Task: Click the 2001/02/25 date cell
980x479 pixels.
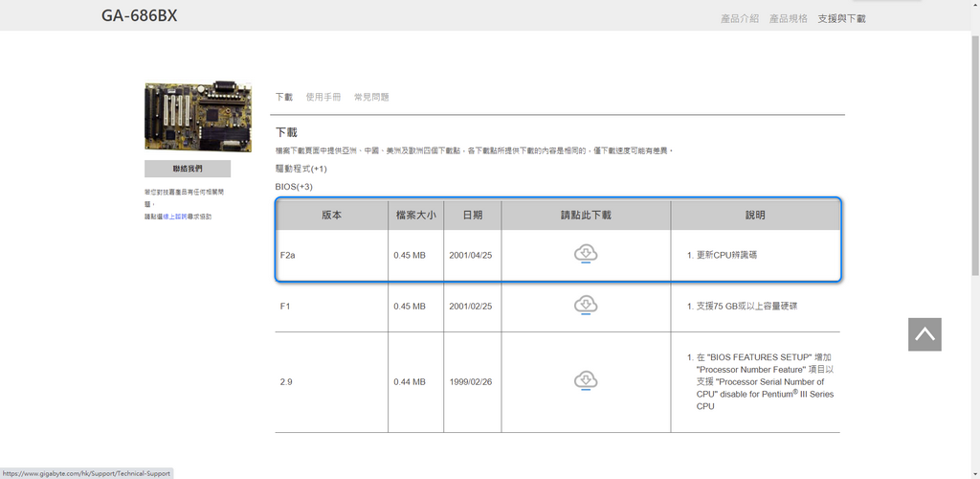Action: point(473,307)
